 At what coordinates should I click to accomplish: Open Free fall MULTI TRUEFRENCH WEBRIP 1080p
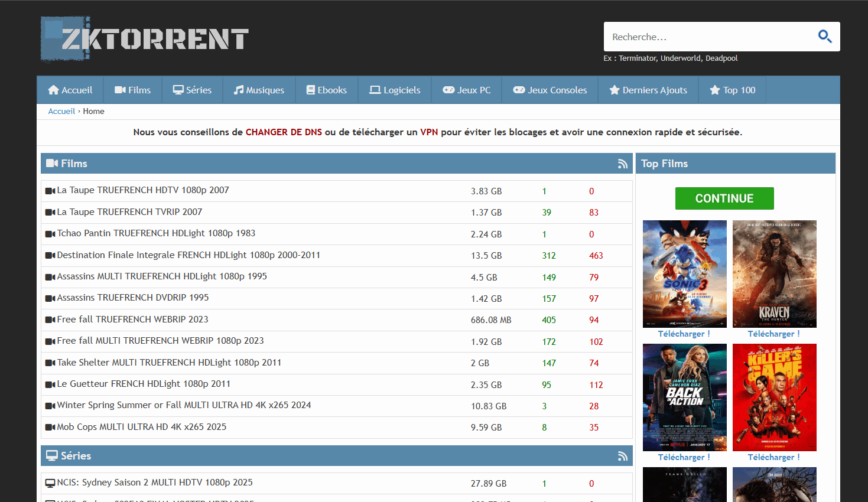coord(160,341)
